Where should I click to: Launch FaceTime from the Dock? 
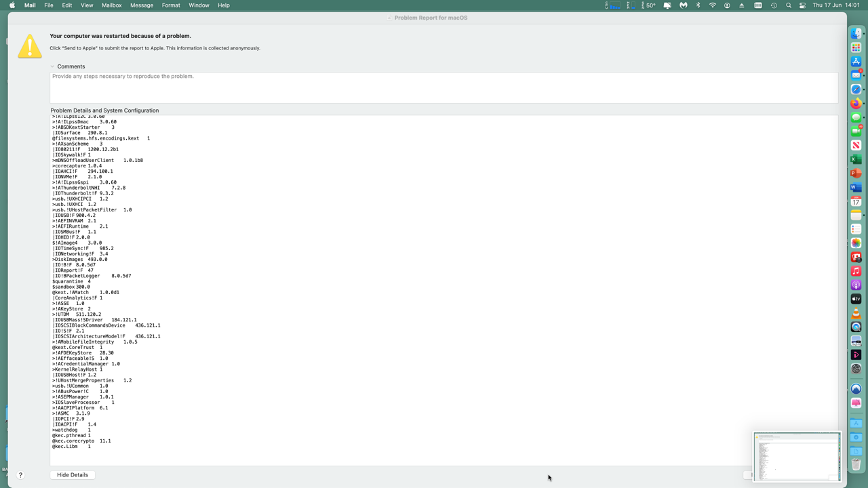pos(856,131)
